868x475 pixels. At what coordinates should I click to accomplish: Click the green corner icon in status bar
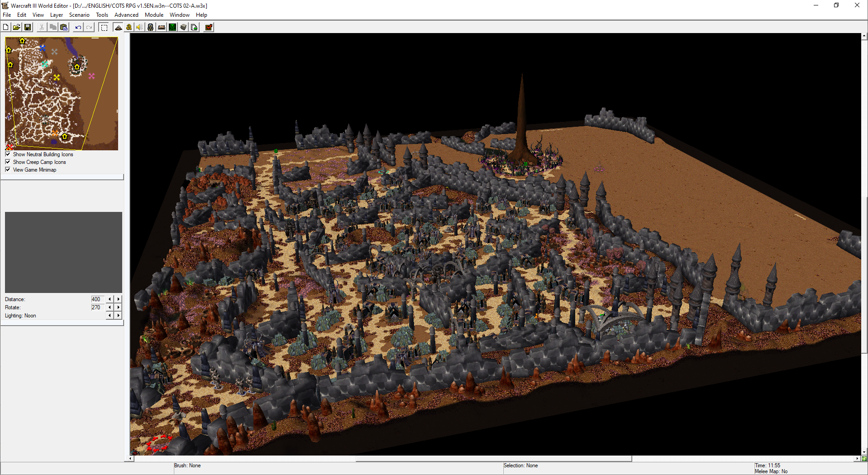[864, 459]
